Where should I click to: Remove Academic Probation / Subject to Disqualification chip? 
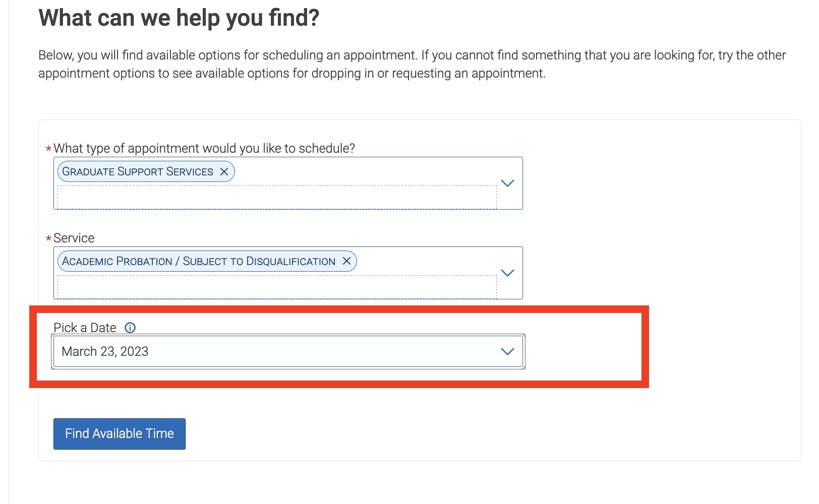[x=346, y=261]
